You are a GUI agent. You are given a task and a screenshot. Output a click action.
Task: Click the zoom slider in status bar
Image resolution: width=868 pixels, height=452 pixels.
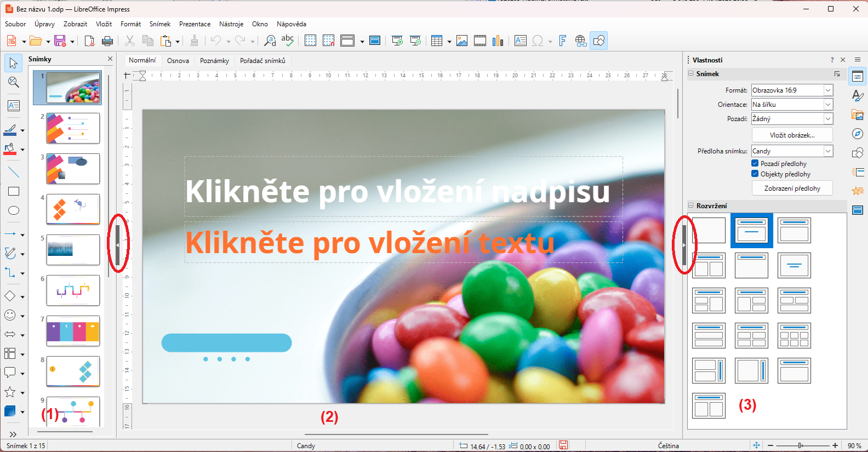803,445
